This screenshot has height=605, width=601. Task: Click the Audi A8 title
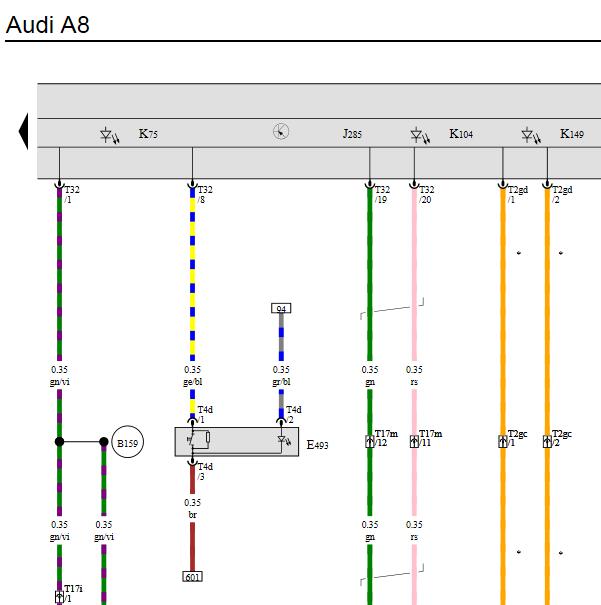pos(47,25)
